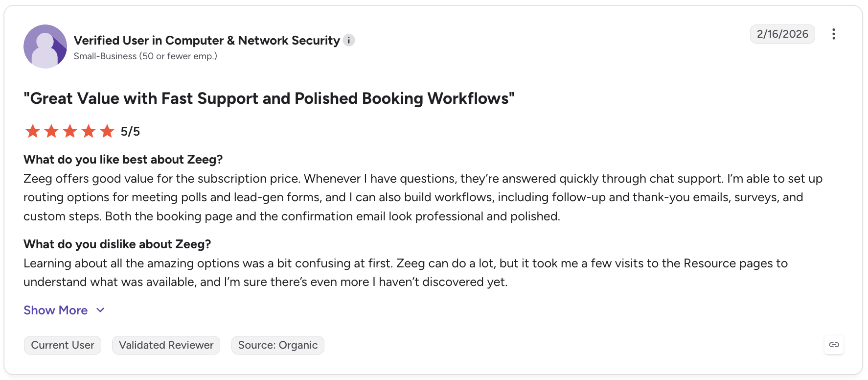This screenshot has height=380, width=868.
Task: Click the What do you dislike about Zeeg heading
Action: (117, 244)
